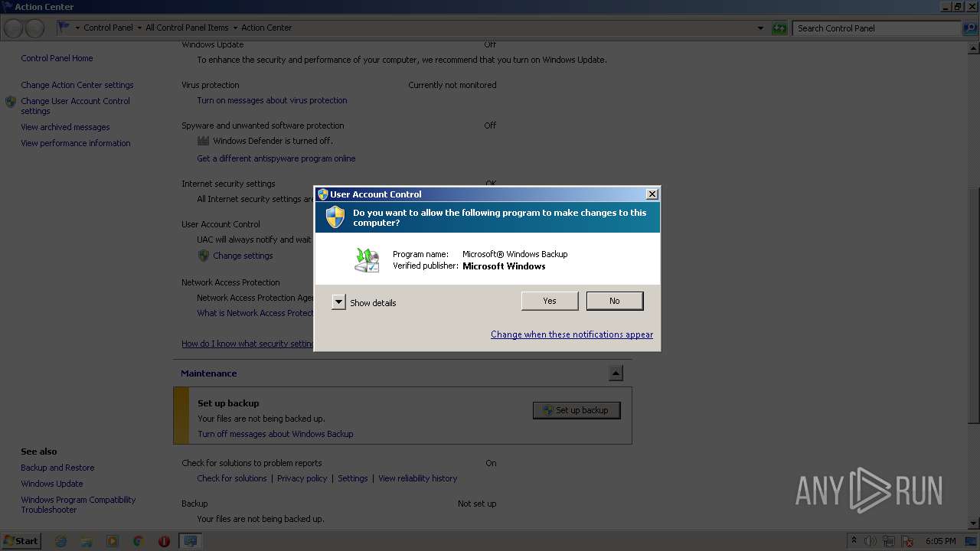Open Windows Program Compatibility Troubleshooter
This screenshot has width=980, height=551.
tap(78, 504)
